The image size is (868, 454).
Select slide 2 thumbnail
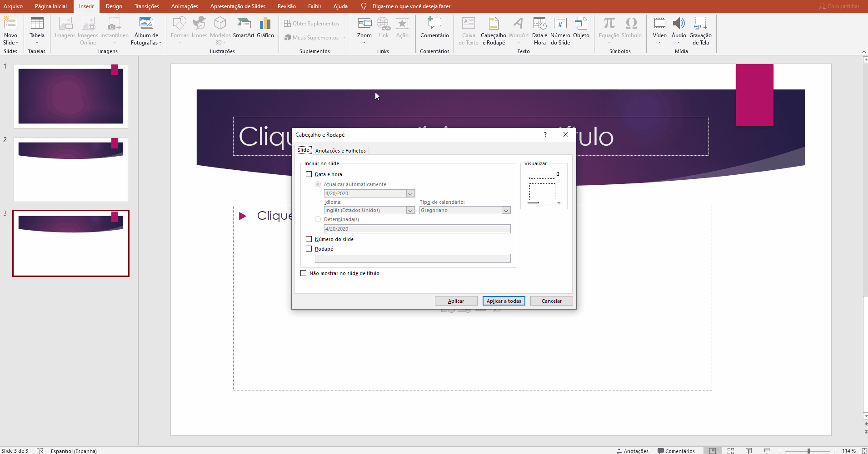(x=71, y=170)
